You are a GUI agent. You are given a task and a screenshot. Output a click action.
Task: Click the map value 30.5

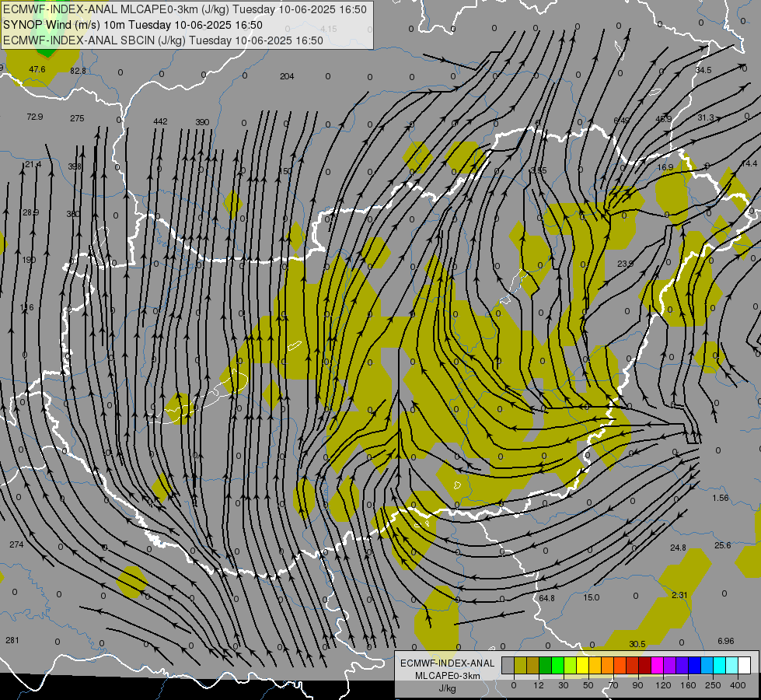click(x=637, y=644)
